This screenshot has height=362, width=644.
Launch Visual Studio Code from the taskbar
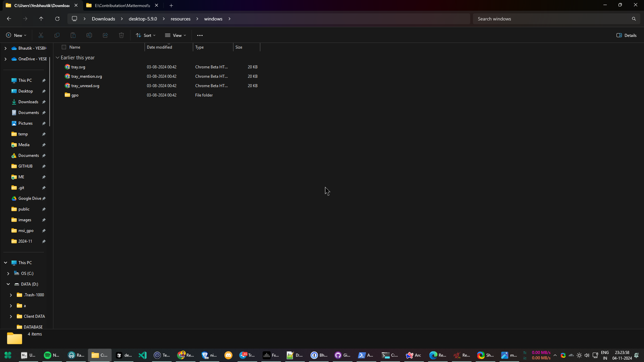click(143, 356)
